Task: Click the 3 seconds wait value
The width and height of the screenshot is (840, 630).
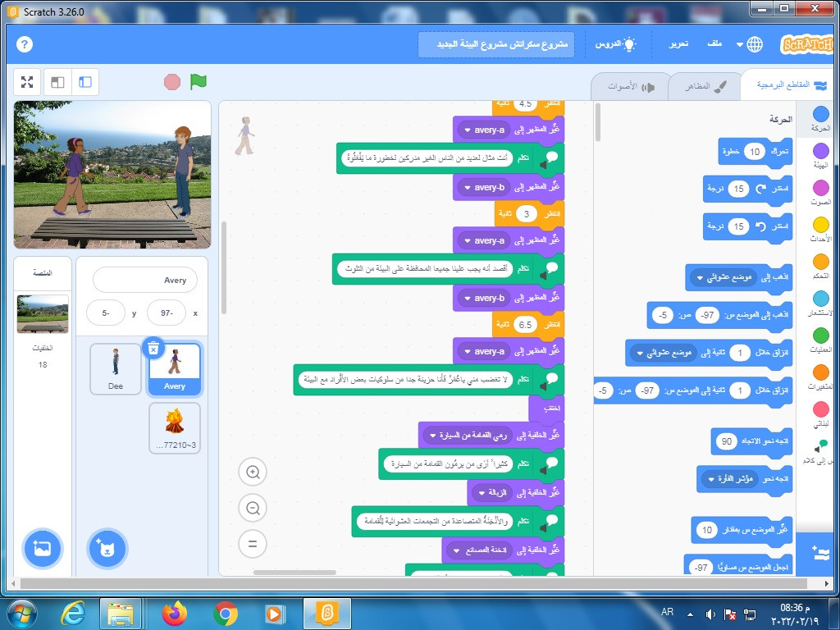Action: point(526,214)
